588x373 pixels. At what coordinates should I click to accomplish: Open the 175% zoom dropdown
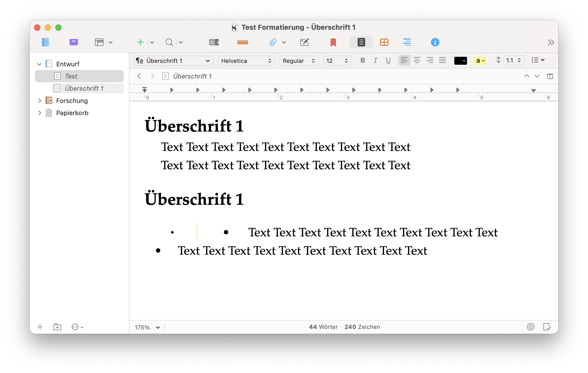coord(147,327)
